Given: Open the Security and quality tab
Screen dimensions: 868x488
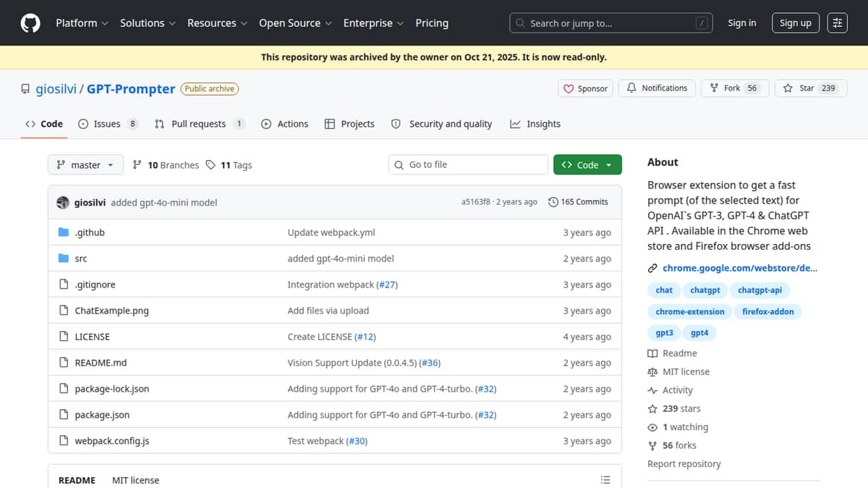Looking at the screenshot, I should click(441, 124).
